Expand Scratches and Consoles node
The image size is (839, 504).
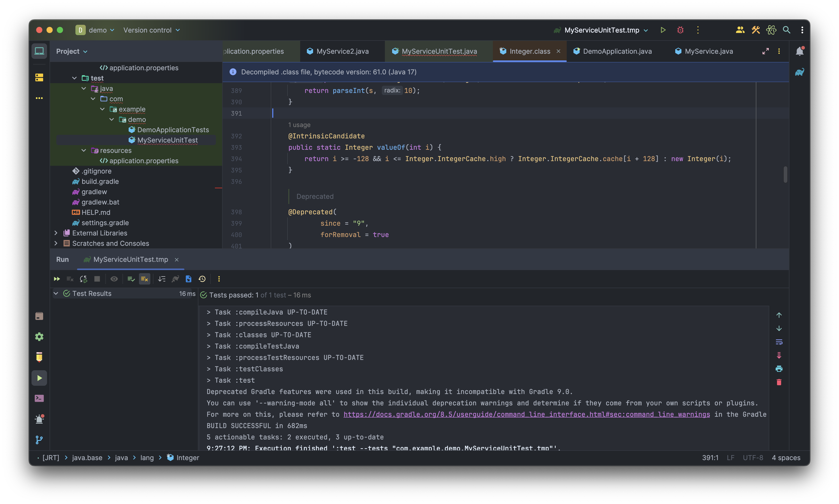click(56, 243)
